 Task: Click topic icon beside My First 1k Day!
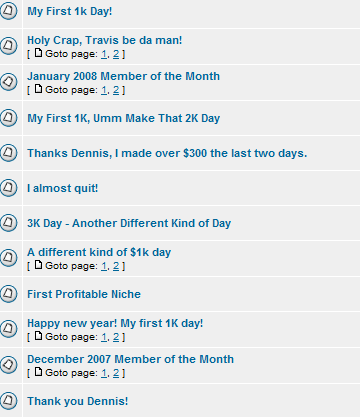point(8,11)
